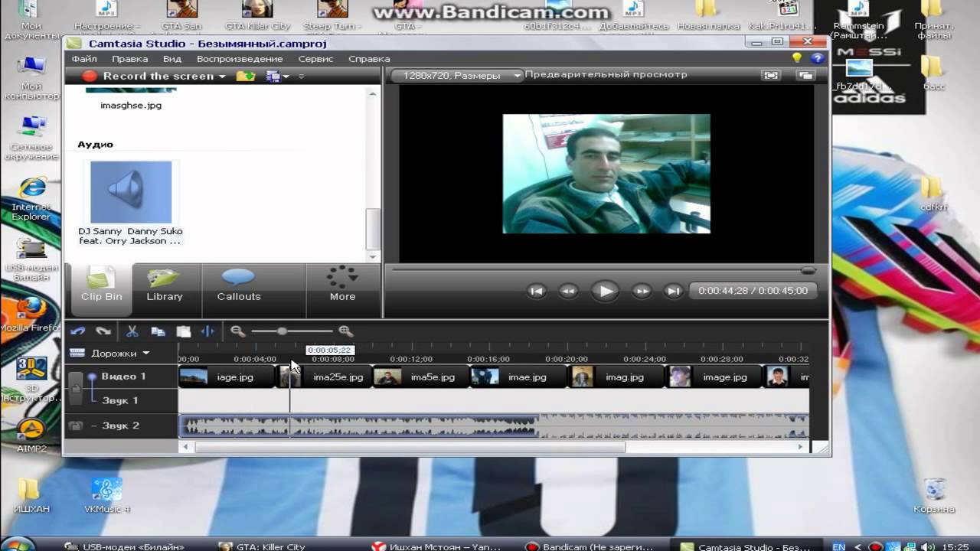Click the timeline scroll right arrow
Viewport: 980px width, 551px height.
(x=802, y=447)
